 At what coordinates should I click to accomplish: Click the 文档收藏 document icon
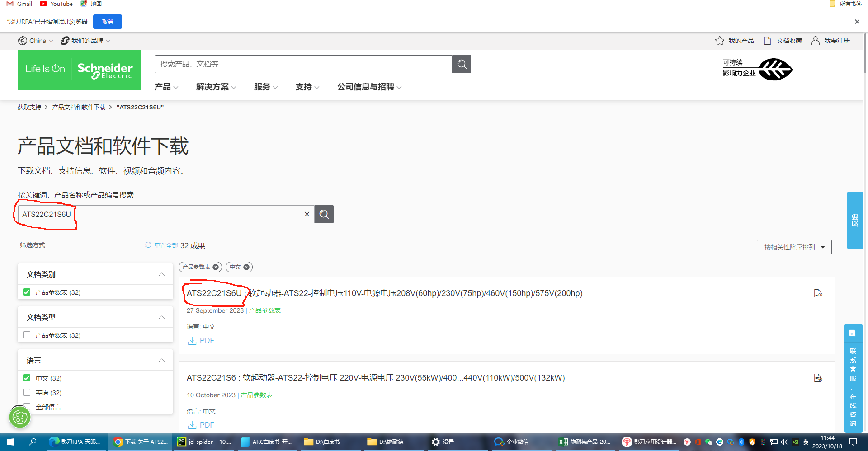pos(768,41)
